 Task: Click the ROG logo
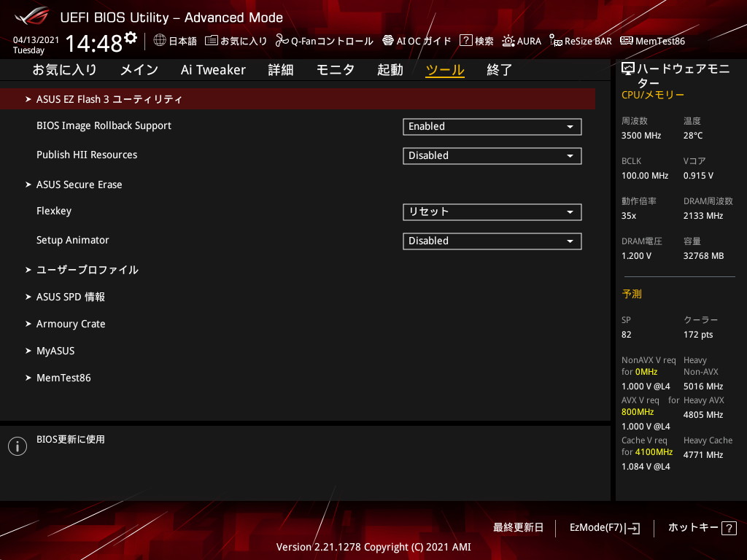click(x=32, y=17)
